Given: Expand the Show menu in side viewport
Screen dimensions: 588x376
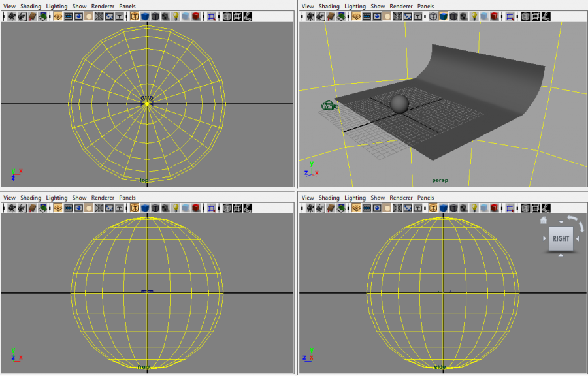Looking at the screenshot, I should point(378,198).
